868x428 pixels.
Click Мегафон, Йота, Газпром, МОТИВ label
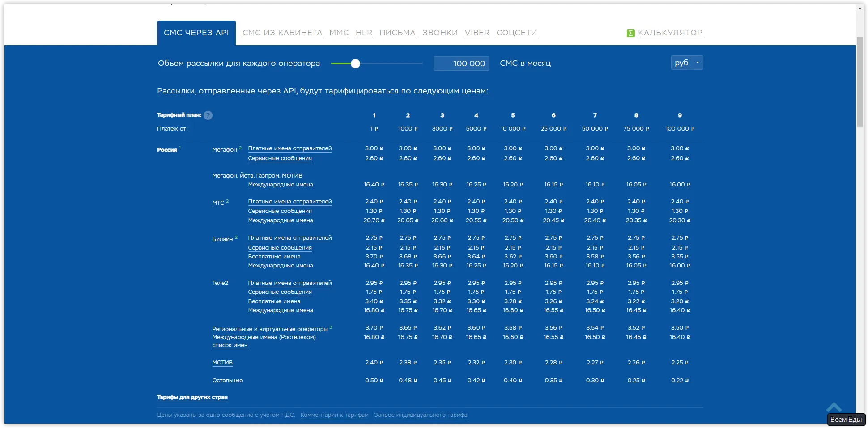point(257,176)
